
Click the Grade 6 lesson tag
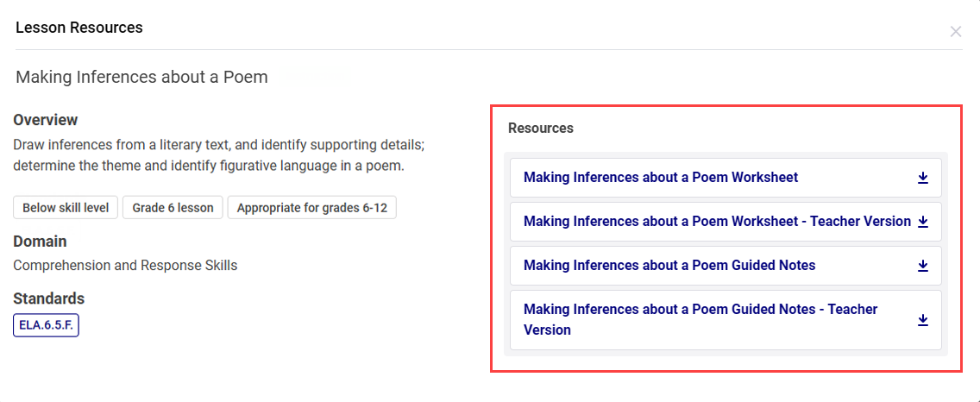click(x=173, y=208)
